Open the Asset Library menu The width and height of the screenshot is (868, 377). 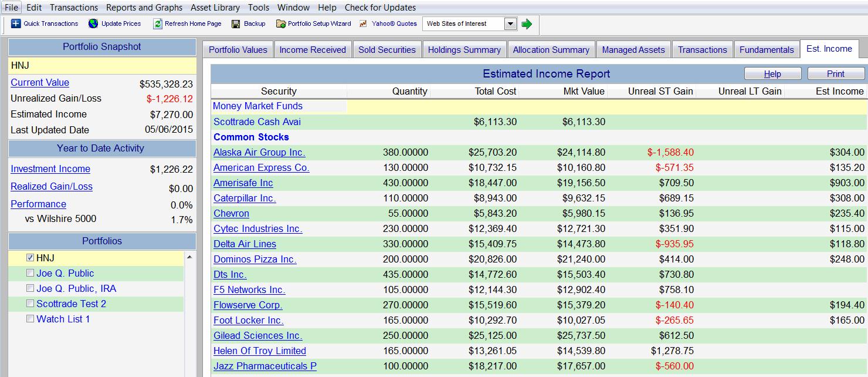215,8
